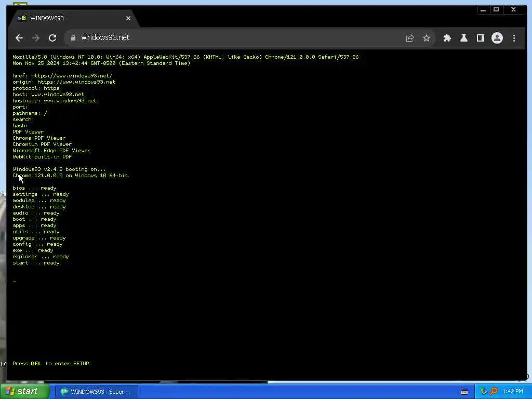This screenshot has width=532, height=399.
Task: Click the 'settings ... ready' line
Action: pyautogui.click(x=41, y=194)
